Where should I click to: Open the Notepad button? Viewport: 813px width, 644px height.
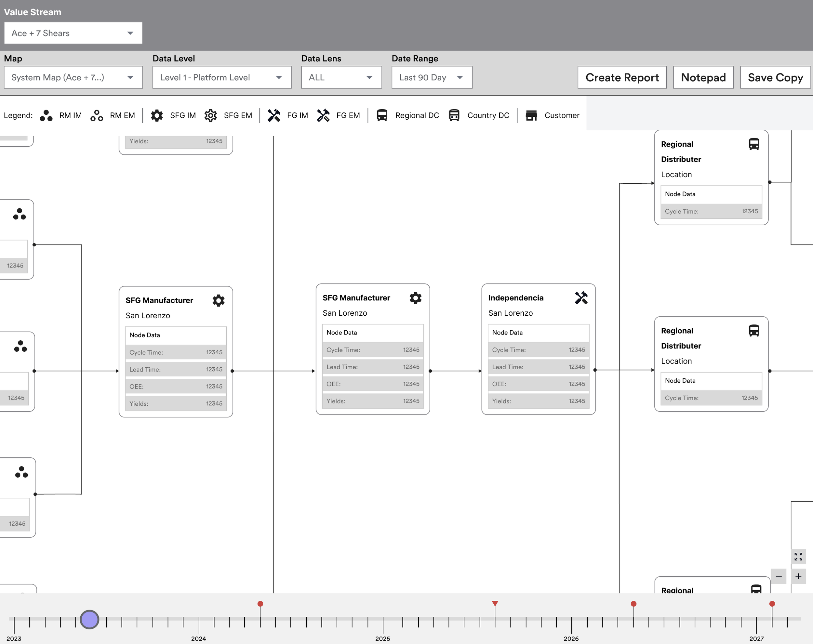(703, 77)
